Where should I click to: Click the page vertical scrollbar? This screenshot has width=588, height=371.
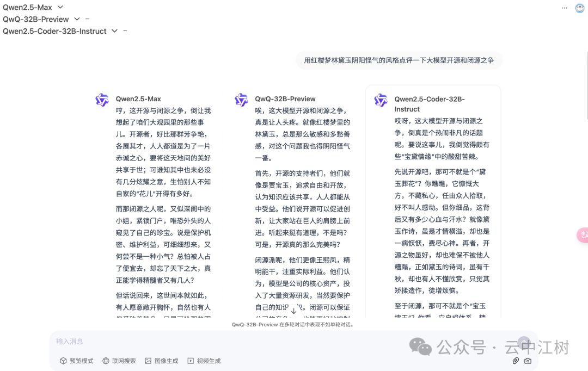586,86
